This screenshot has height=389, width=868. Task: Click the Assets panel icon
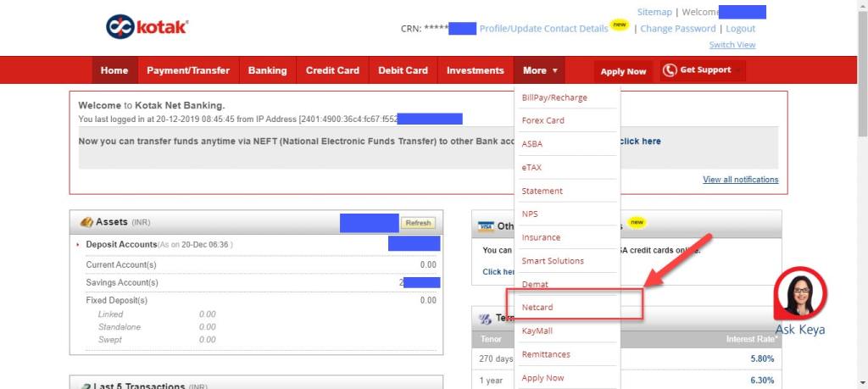click(86, 222)
